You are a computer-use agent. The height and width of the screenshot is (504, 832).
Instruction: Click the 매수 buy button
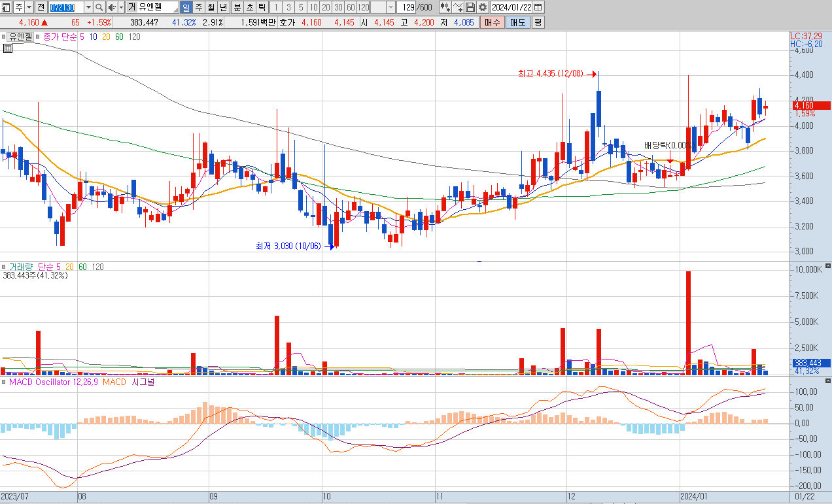pos(493,22)
